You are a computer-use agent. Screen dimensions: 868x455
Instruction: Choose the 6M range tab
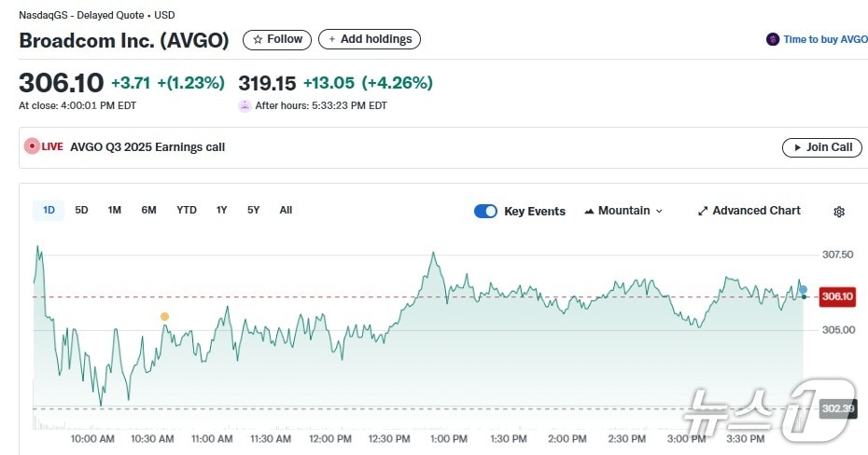click(149, 210)
